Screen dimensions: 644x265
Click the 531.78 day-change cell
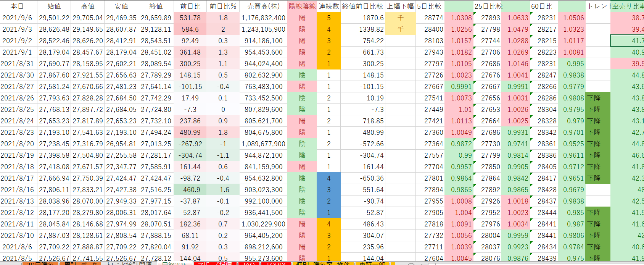pos(190,18)
